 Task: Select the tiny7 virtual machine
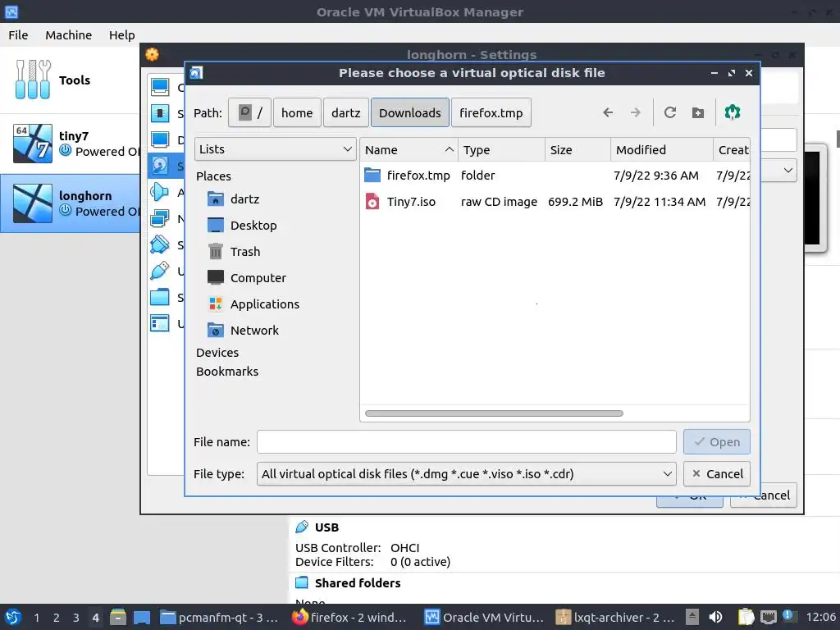pyautogui.click(x=70, y=144)
